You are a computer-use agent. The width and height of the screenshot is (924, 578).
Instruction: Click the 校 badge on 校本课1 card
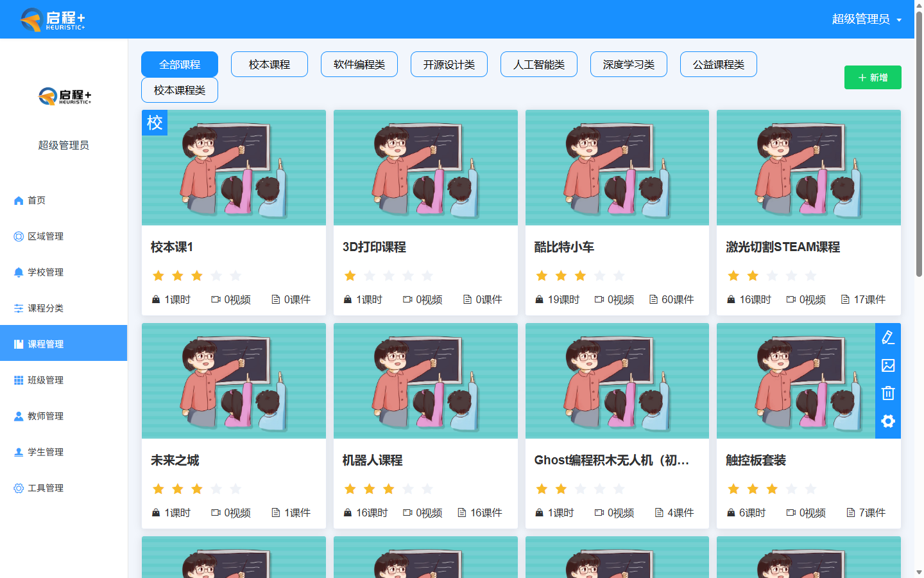[155, 123]
